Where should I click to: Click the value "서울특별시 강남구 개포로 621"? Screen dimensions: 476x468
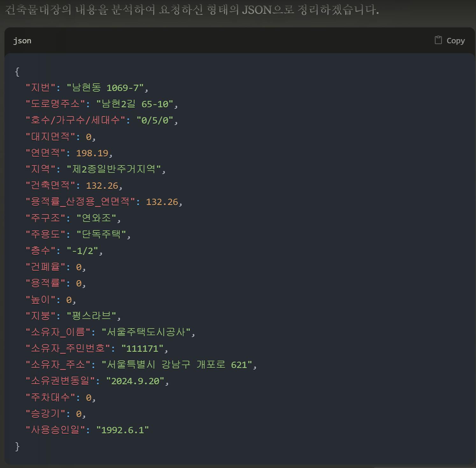tap(177, 365)
